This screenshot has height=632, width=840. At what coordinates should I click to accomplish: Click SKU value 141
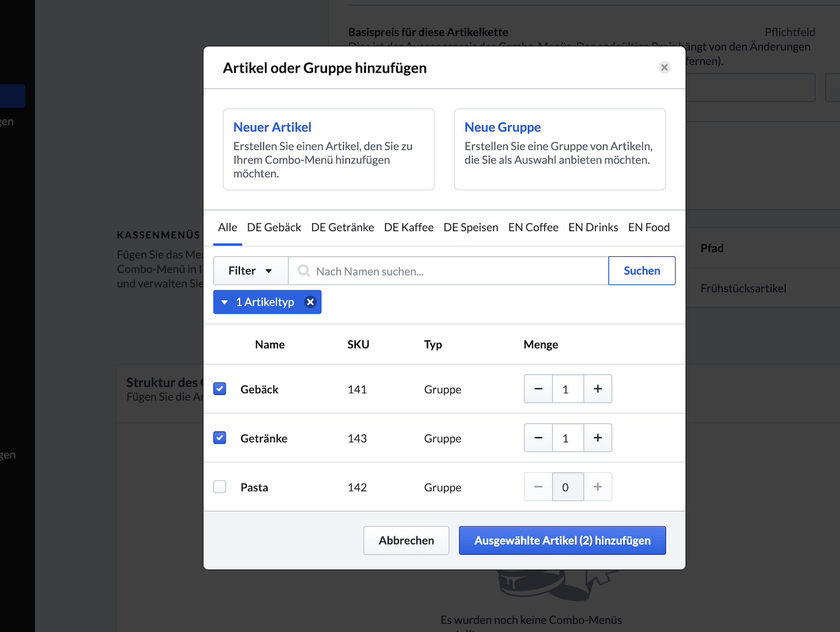coord(357,390)
